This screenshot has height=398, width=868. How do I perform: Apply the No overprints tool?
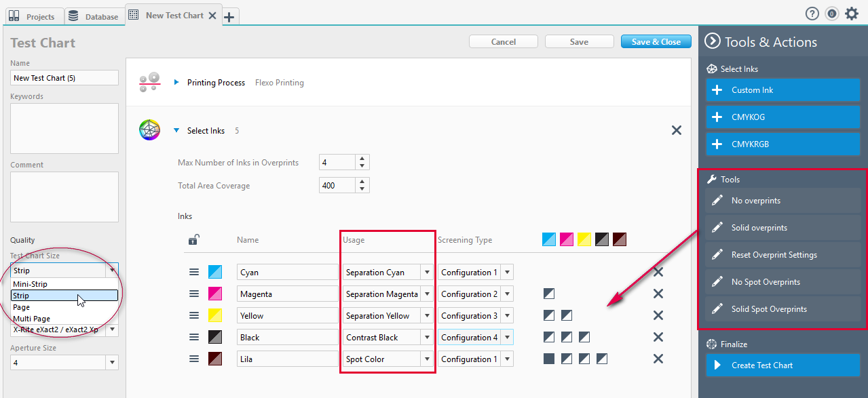click(783, 201)
